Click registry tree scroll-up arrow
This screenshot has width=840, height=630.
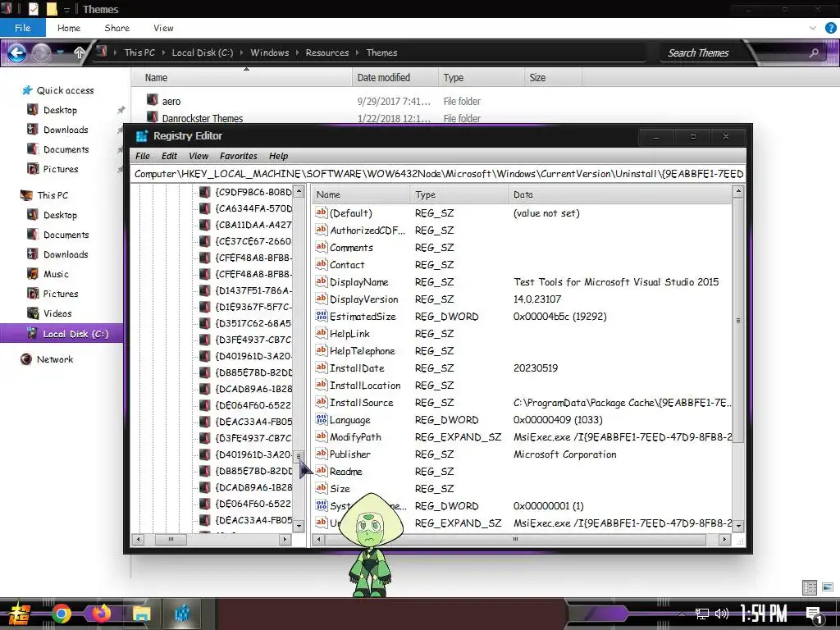pos(299,191)
